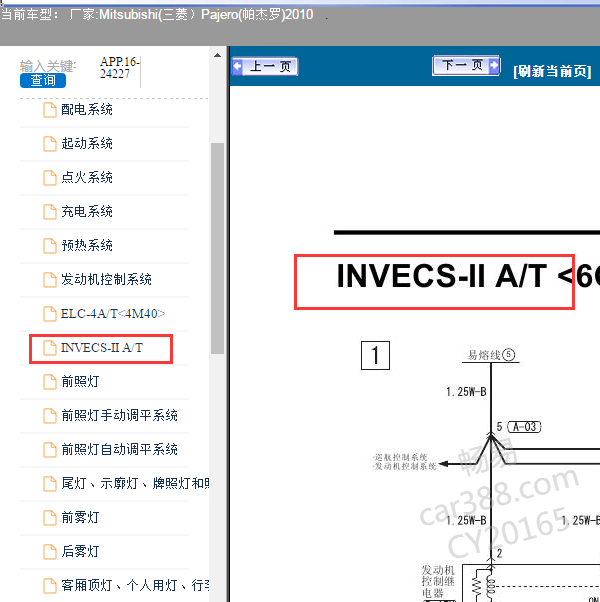The width and height of the screenshot is (600, 602).
Task: Click the document icon beside 发动机控制系统
Action: click(x=50, y=280)
